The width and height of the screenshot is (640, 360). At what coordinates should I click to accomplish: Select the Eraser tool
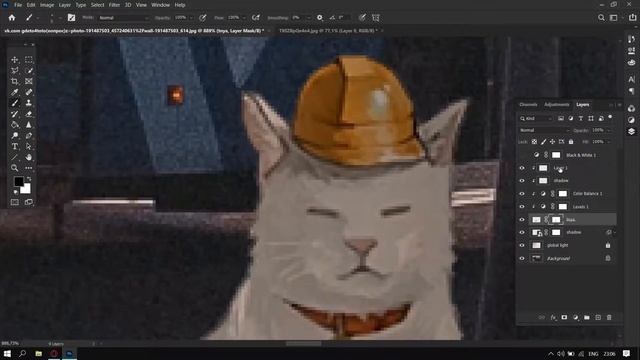[29, 114]
